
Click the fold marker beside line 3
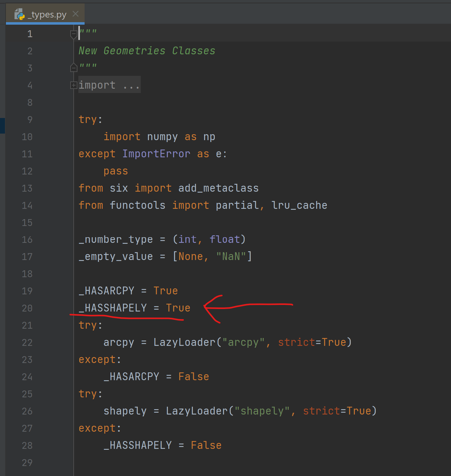click(x=74, y=67)
